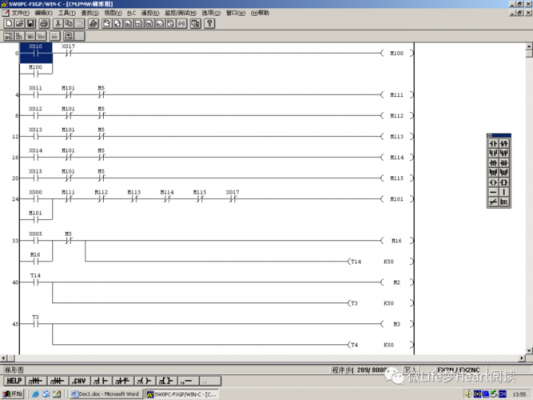Select the line delete tool in palette
Screen dimensions: 533x400
(493, 202)
